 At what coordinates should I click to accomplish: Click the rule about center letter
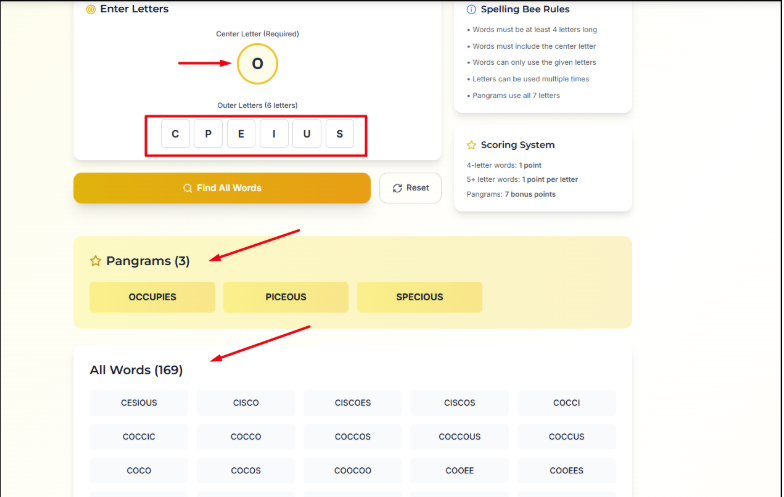pos(534,46)
